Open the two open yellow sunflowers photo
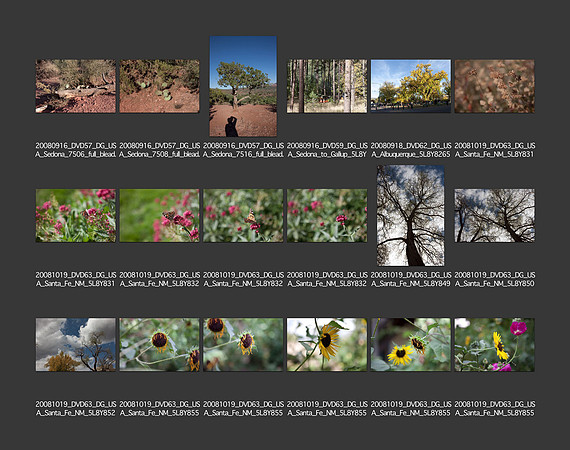Image resolution: width=570 pixels, height=450 pixels. [411, 345]
